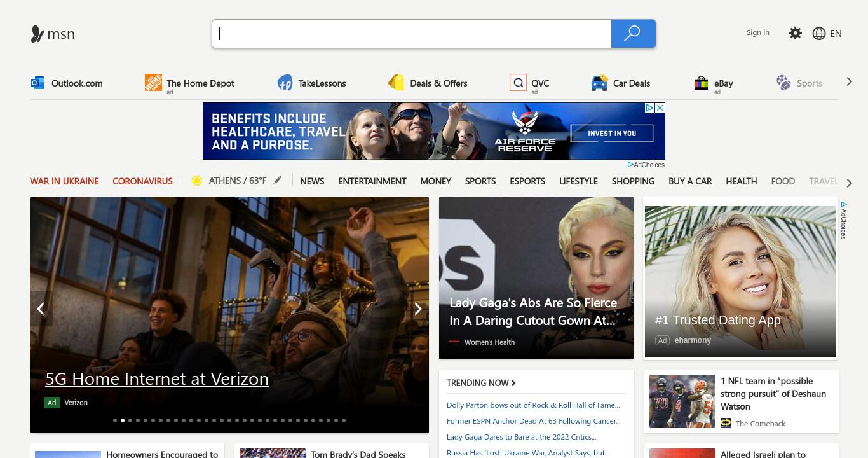Screen dimensions: 868x458
Task: Go to BUY A CAR tab
Action: point(690,181)
